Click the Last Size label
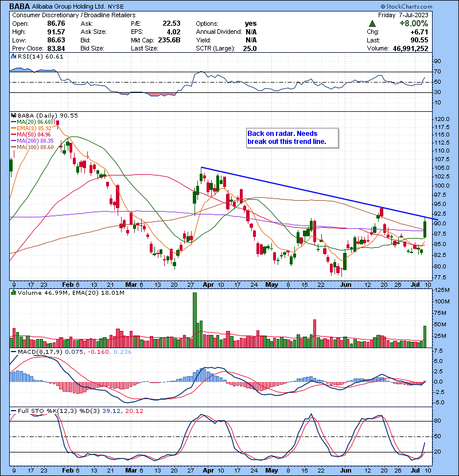 click(x=144, y=48)
